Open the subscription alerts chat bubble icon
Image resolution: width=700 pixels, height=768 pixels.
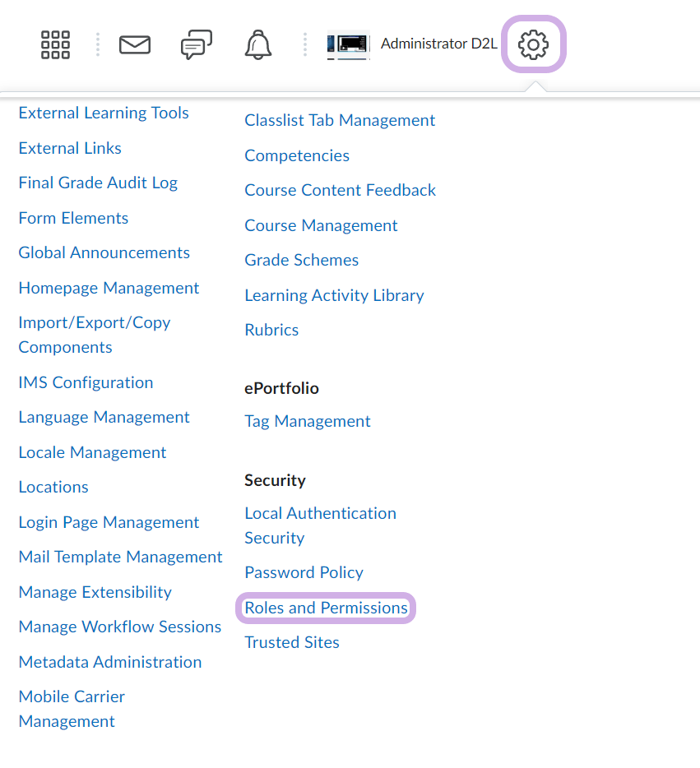(196, 44)
